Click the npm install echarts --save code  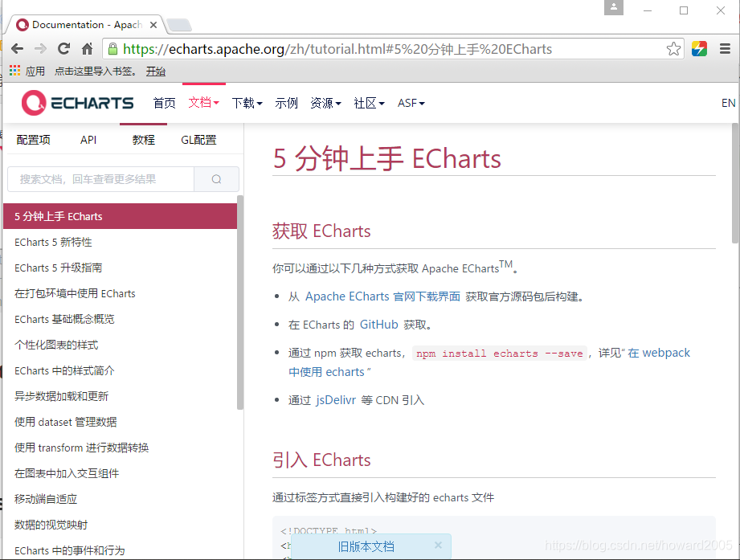(x=499, y=354)
